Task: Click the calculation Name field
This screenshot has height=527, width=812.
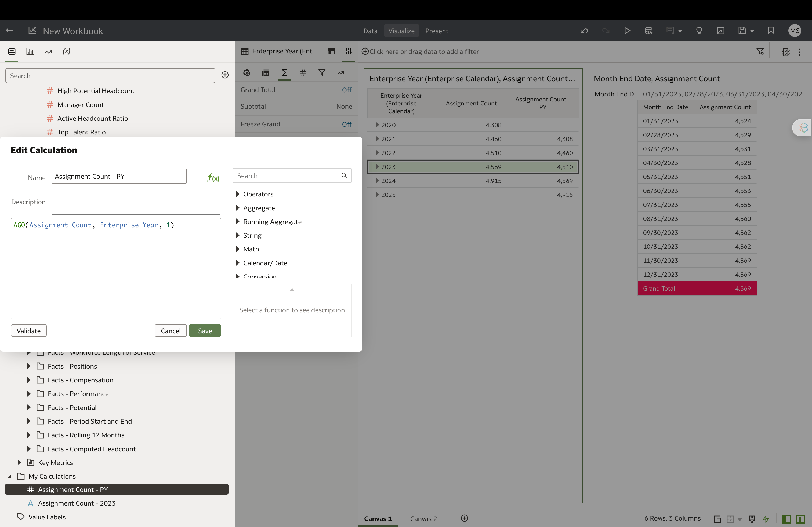Action: coord(119,176)
